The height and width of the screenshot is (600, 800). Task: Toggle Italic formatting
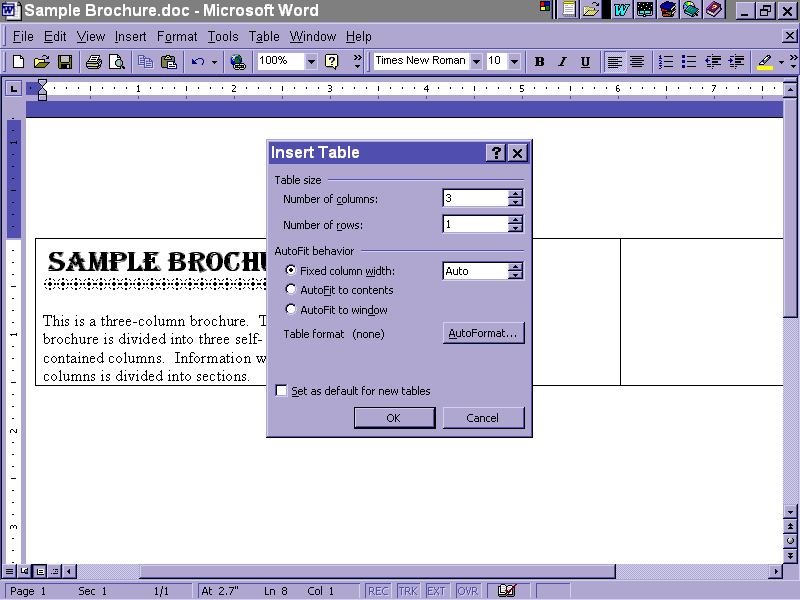tap(562, 62)
